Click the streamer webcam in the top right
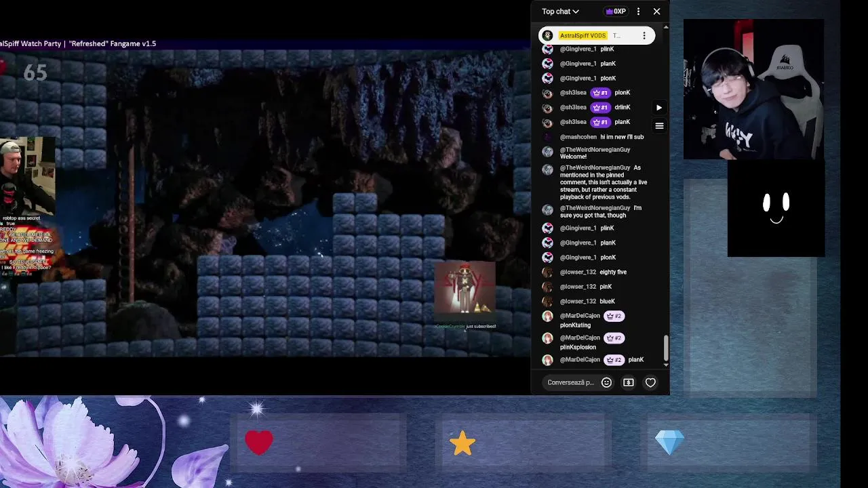Image resolution: width=868 pixels, height=488 pixels. click(753, 89)
